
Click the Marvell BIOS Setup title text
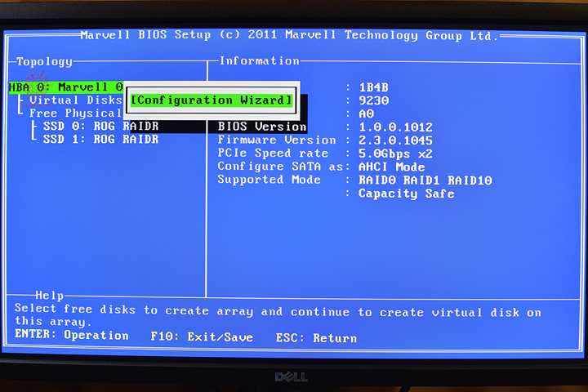[289, 35]
